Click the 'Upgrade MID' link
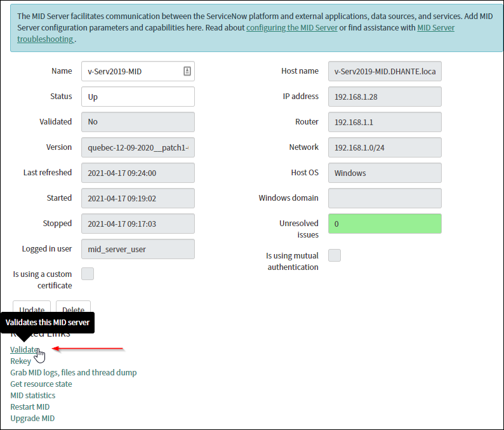 32,419
